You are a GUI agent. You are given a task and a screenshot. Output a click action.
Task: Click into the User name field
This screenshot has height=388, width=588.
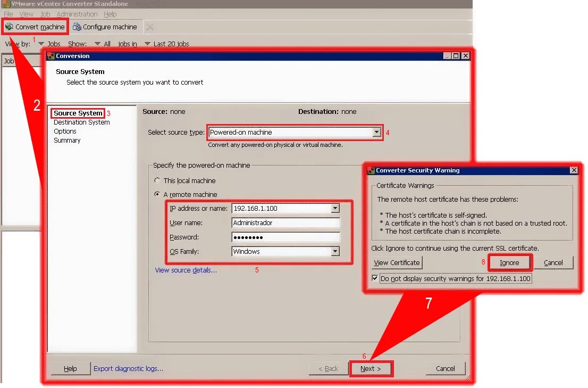(x=285, y=223)
